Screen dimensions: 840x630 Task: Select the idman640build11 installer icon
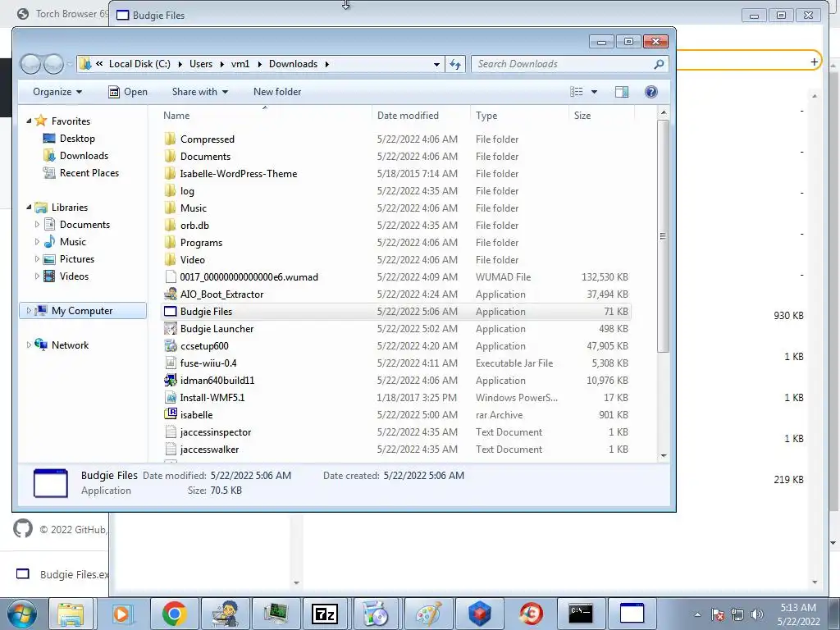(x=171, y=381)
